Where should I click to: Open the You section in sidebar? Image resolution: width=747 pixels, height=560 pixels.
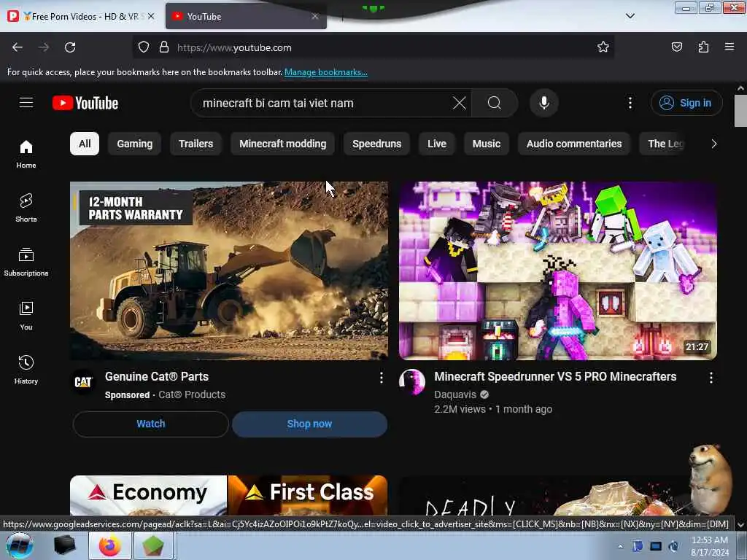[x=26, y=316]
